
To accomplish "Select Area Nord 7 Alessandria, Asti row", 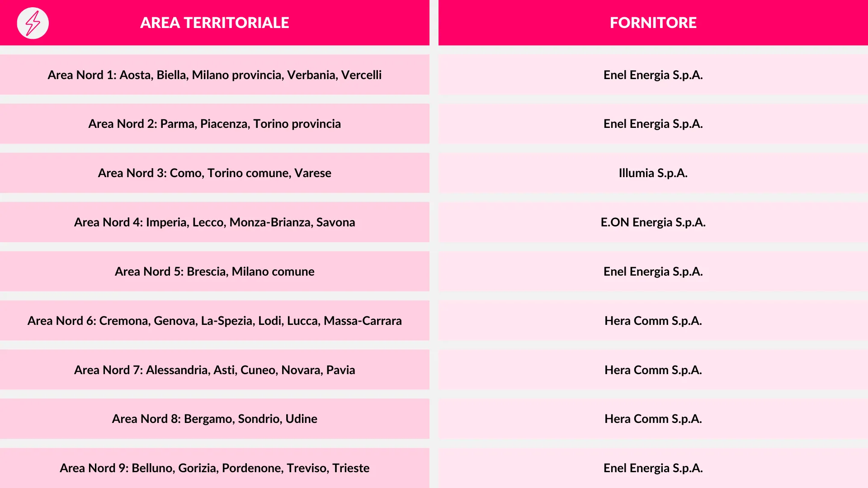I will tap(214, 370).
